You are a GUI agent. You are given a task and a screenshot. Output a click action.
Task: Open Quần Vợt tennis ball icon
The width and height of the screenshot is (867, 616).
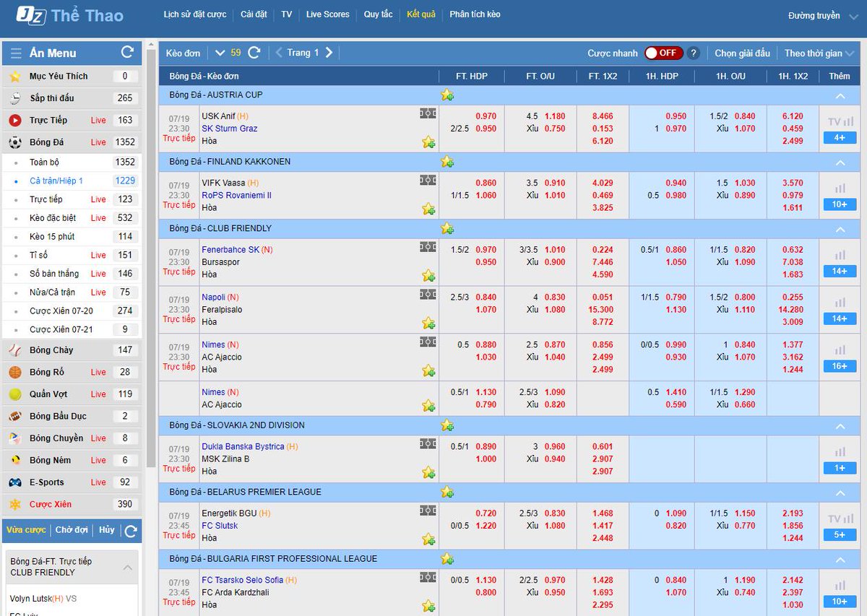coord(15,394)
